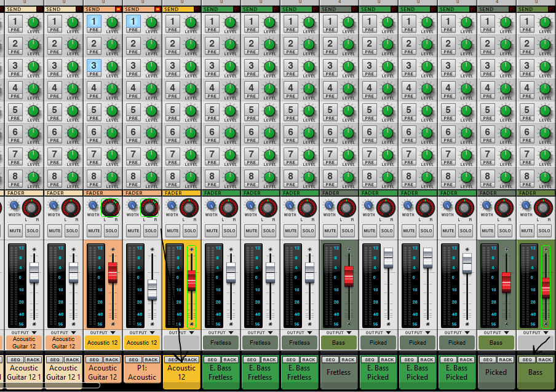Viewport: 556px width, 392px height.
Task: Solo the rightmost Bass channel
Action: pyautogui.click(x=544, y=231)
